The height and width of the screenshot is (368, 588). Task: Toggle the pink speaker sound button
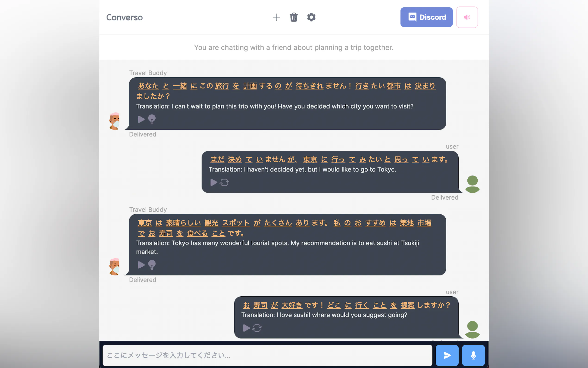tap(467, 17)
